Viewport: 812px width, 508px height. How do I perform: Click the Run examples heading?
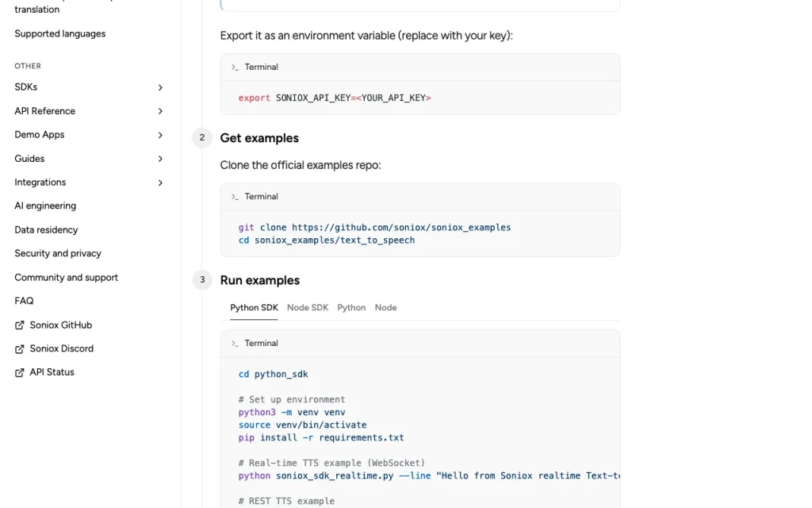(260, 280)
